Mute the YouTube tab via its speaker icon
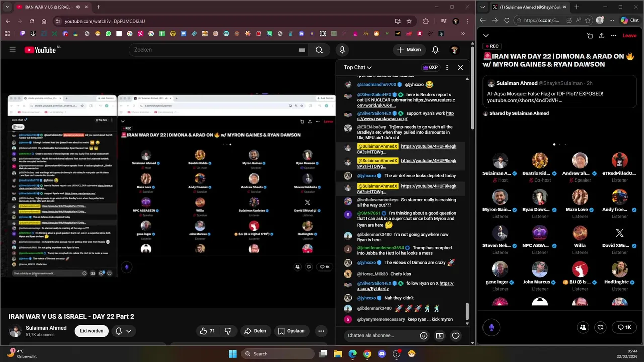 (x=78, y=7)
